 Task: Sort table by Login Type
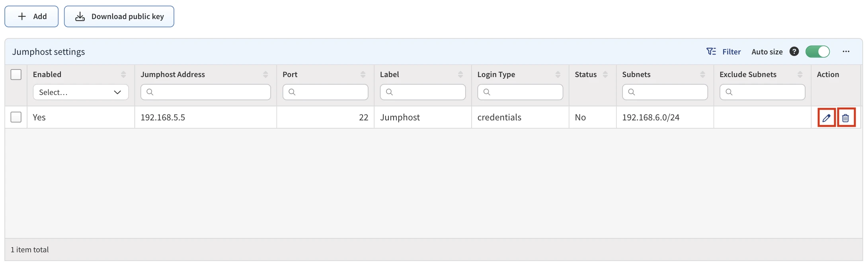tap(558, 75)
